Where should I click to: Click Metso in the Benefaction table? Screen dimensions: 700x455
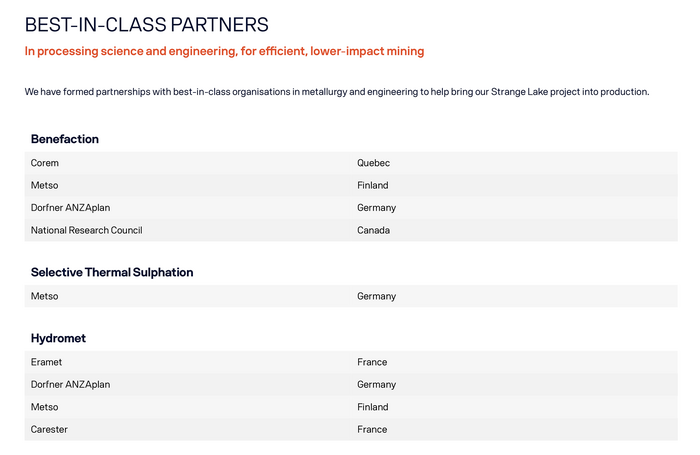click(x=44, y=185)
